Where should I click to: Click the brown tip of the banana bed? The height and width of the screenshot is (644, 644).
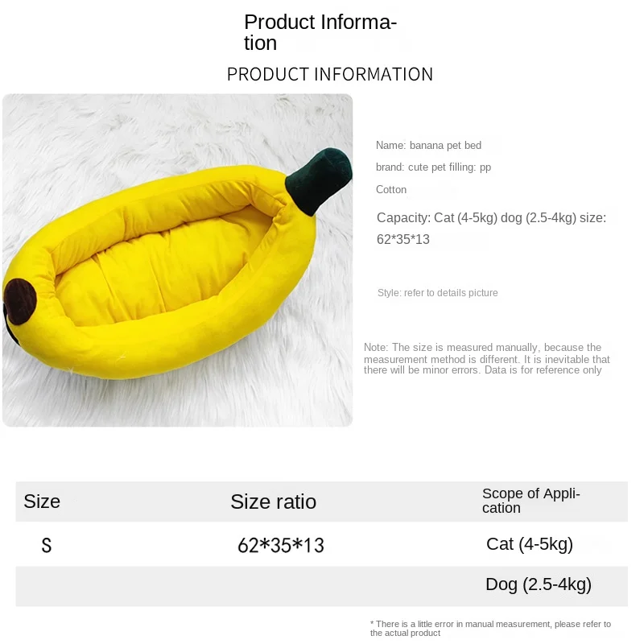20,302
